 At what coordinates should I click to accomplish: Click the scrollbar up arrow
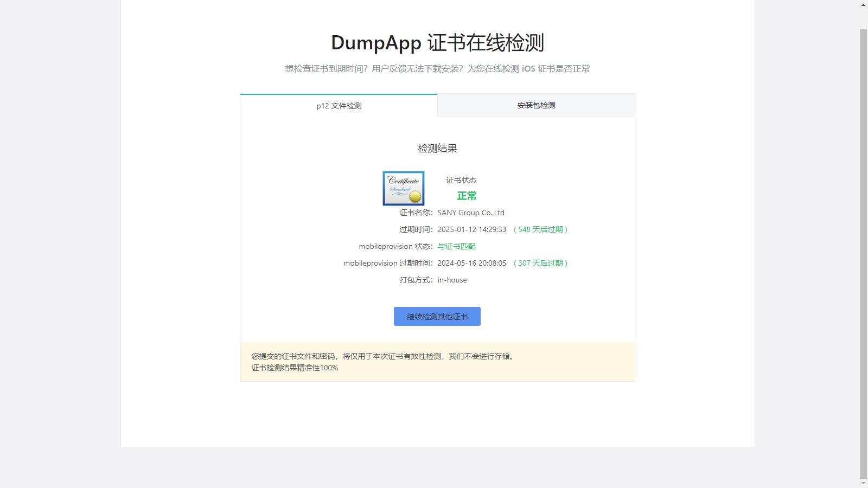pyautogui.click(x=863, y=5)
